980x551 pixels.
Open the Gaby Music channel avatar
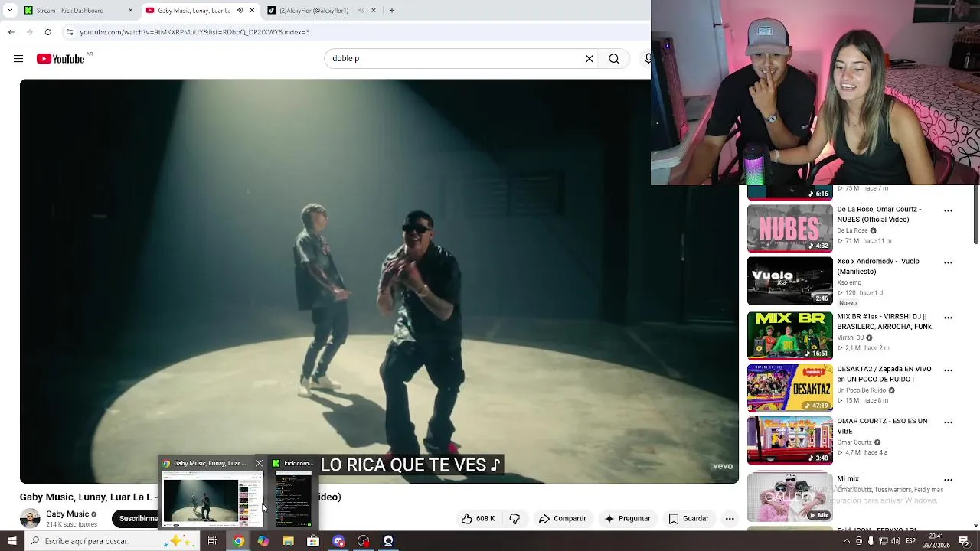[x=30, y=519]
